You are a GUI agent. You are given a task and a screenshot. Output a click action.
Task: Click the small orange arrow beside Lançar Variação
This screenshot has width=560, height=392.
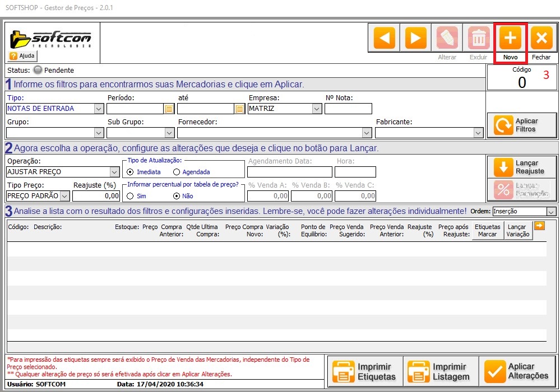539,226
